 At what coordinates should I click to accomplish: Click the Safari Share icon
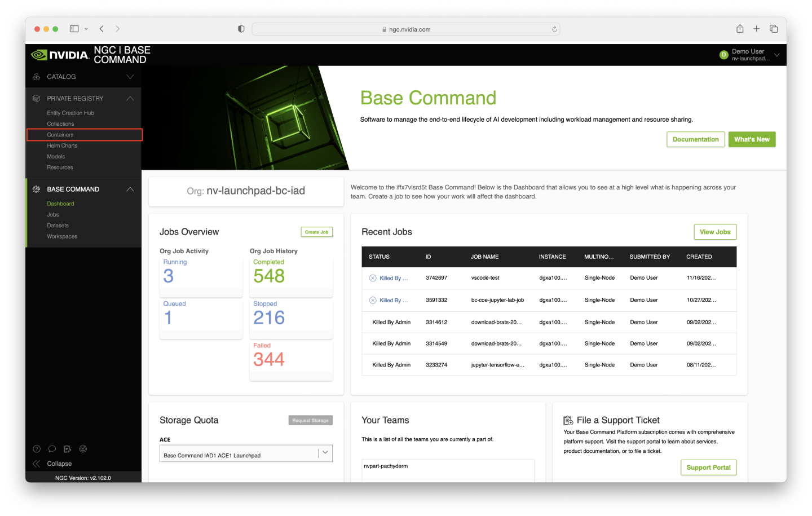point(740,29)
